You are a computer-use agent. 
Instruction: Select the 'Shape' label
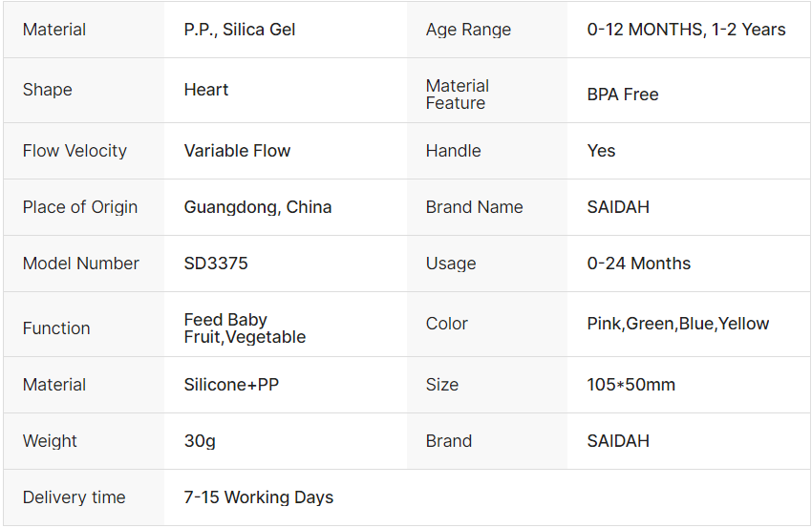point(48,90)
